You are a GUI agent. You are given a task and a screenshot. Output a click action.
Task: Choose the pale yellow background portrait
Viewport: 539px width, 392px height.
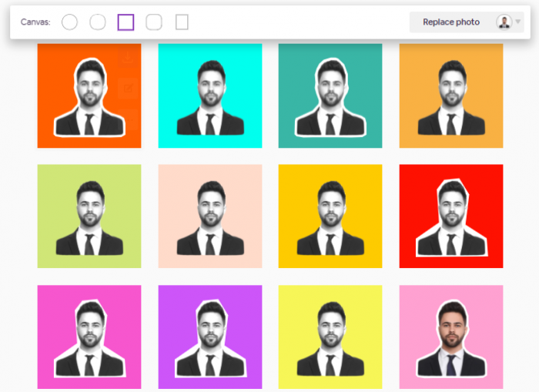(330, 337)
